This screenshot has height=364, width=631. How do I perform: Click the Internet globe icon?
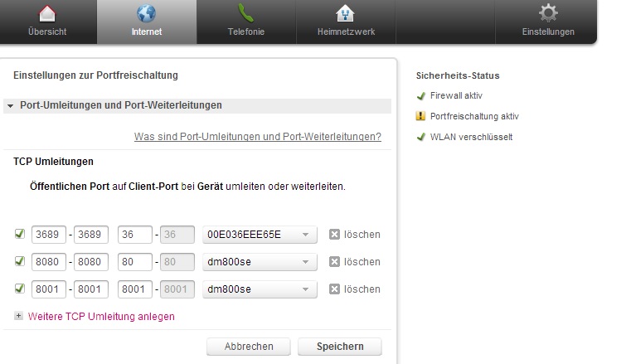point(146,13)
